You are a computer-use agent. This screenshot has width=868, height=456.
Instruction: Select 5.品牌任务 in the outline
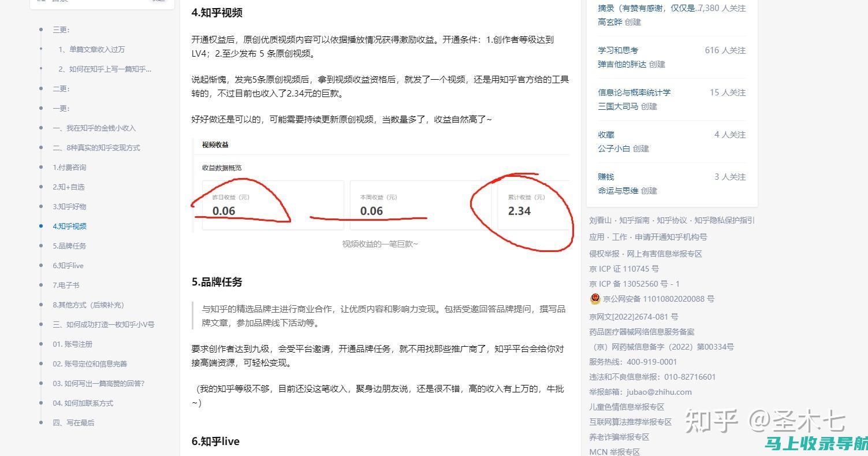coord(69,246)
